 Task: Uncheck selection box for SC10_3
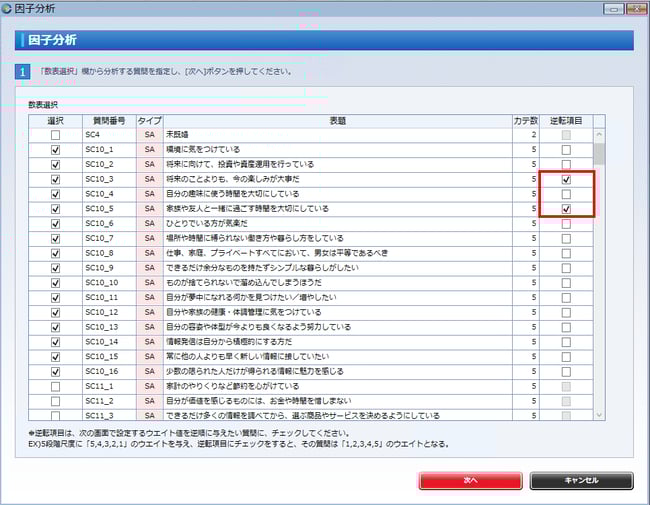(x=55, y=179)
